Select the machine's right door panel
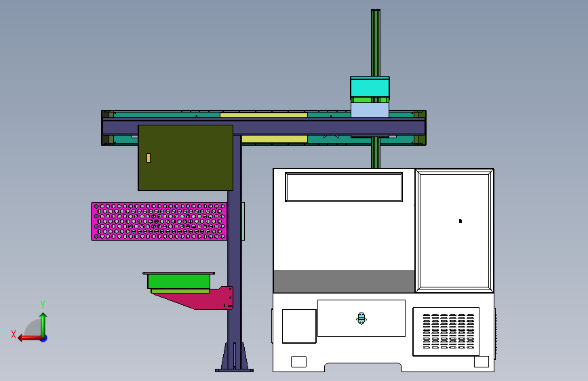This screenshot has height=381, width=588. coord(454,230)
